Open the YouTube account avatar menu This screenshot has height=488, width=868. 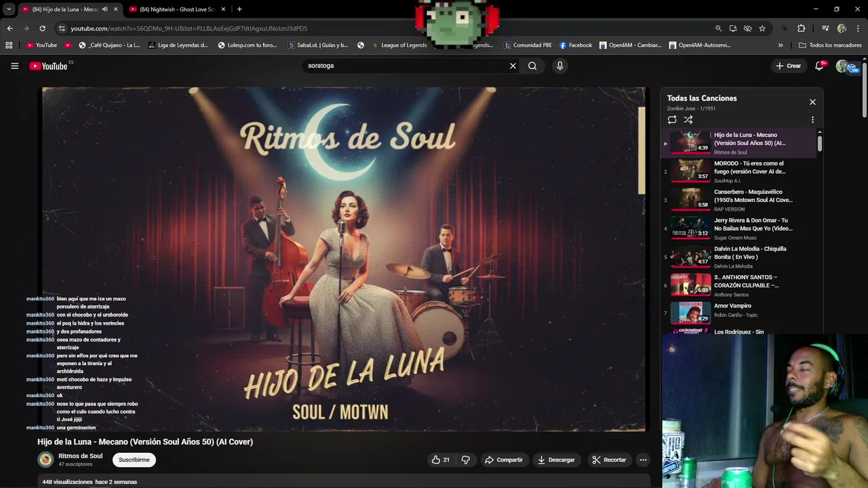pos(842,66)
